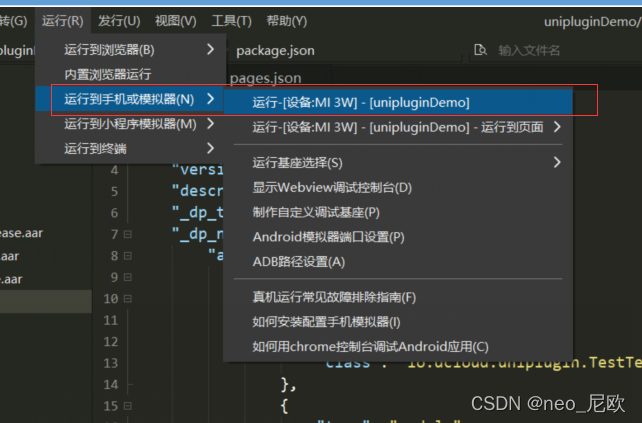Select 运行到终端 menu entry

tap(131, 148)
